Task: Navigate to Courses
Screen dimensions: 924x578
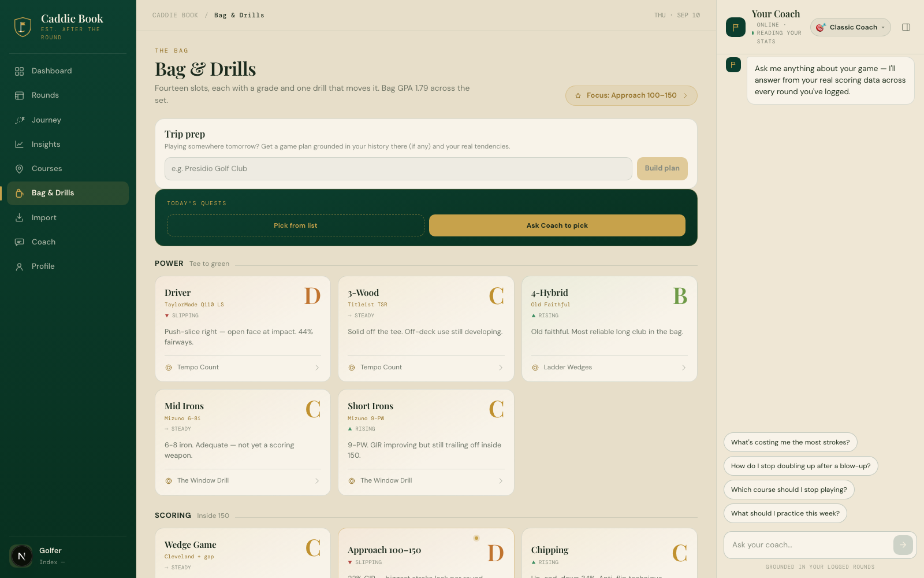Action: pyautogui.click(x=68, y=169)
